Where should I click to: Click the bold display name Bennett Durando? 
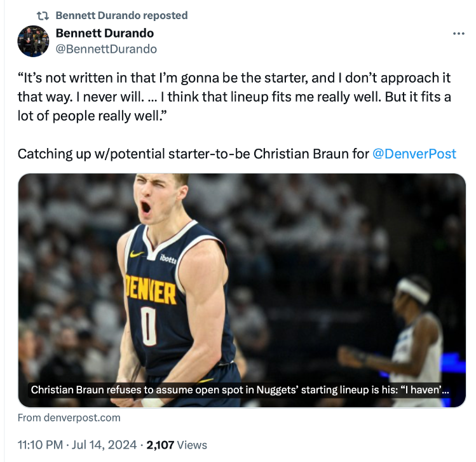coord(105,33)
